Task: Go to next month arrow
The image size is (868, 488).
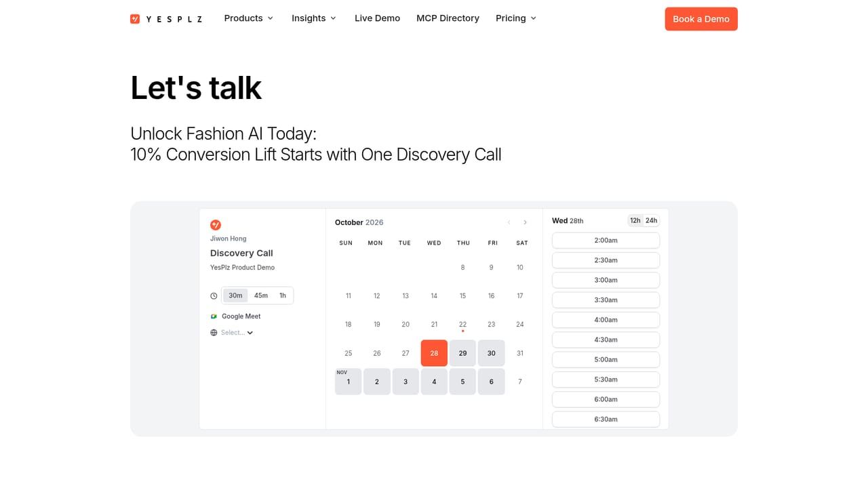Action: click(525, 222)
